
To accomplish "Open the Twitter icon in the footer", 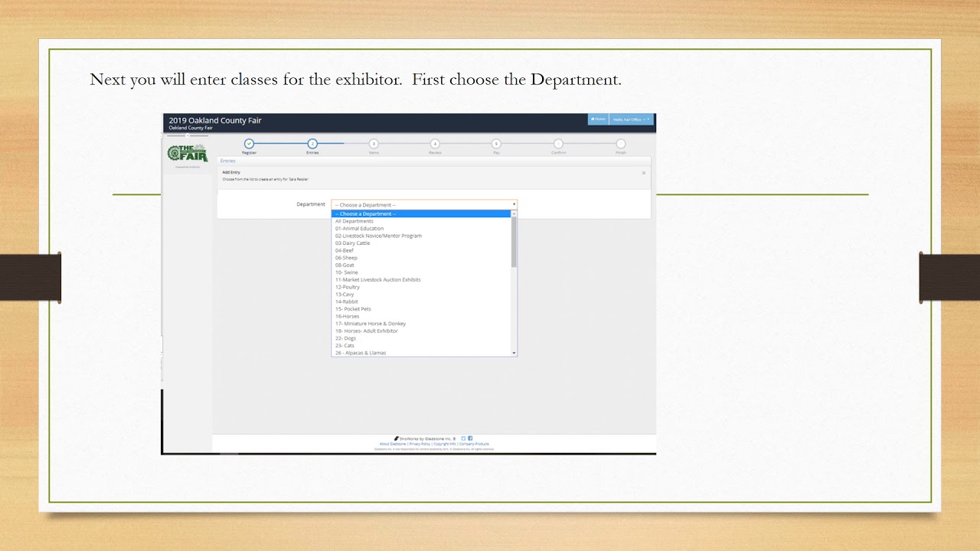I will click(463, 439).
